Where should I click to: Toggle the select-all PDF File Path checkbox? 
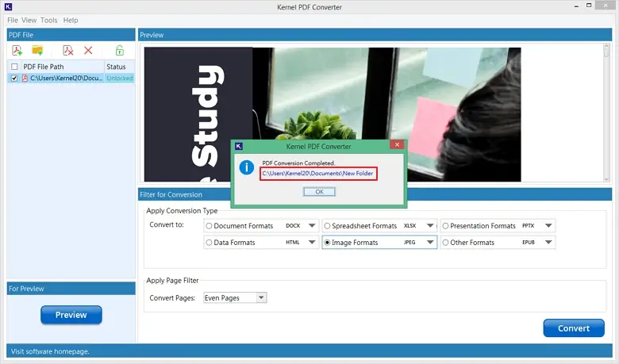[14, 67]
